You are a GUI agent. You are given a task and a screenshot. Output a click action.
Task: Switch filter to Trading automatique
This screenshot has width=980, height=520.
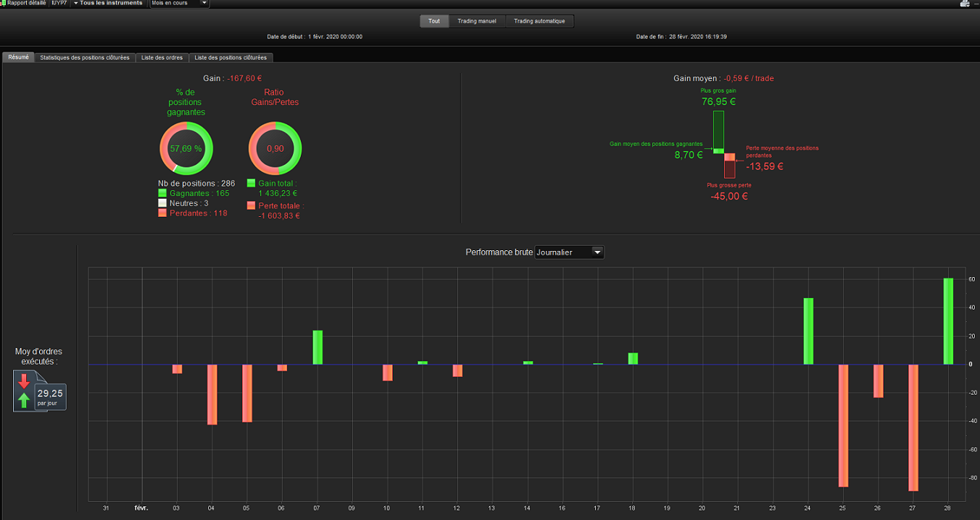540,21
